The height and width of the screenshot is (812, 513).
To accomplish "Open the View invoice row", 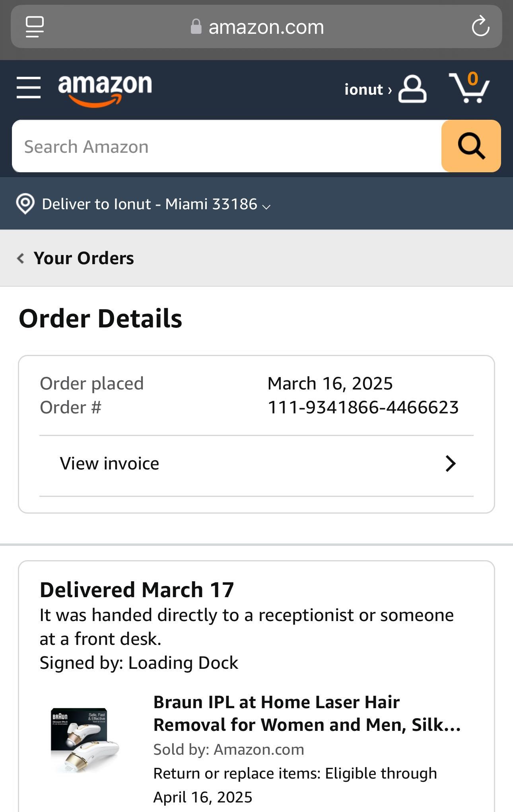I will tap(256, 464).
